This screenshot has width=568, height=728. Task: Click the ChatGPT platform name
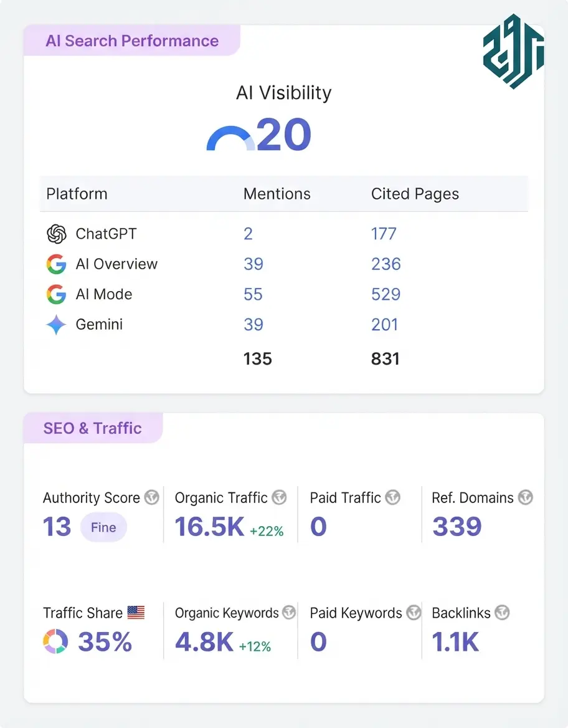pos(107,234)
